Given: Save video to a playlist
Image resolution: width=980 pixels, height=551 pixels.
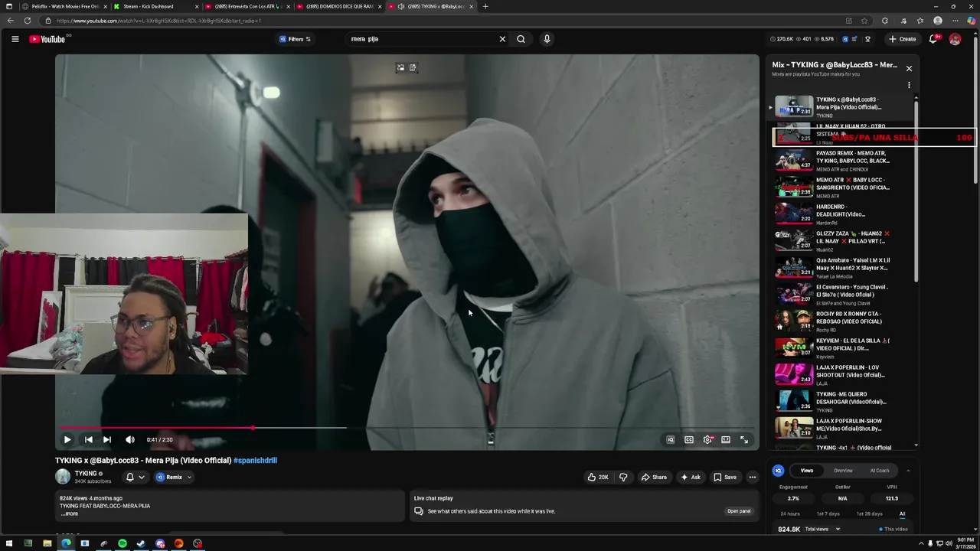Looking at the screenshot, I should point(724,477).
